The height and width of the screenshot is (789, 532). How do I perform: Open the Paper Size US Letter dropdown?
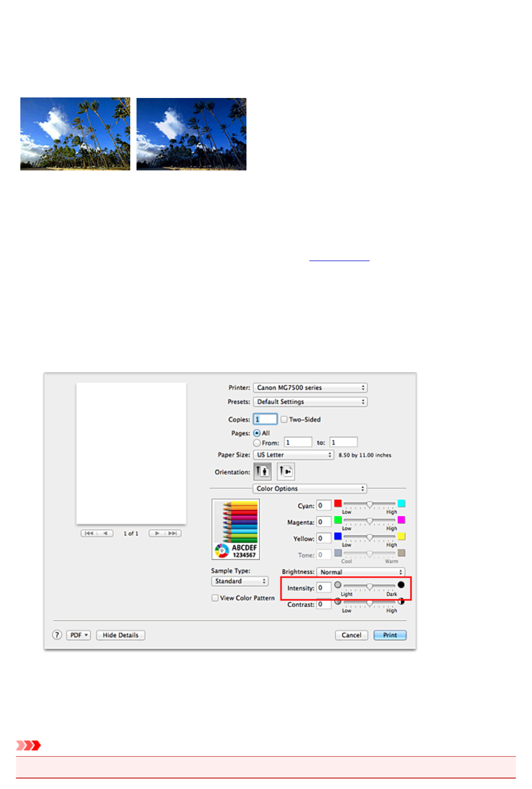[293, 455]
